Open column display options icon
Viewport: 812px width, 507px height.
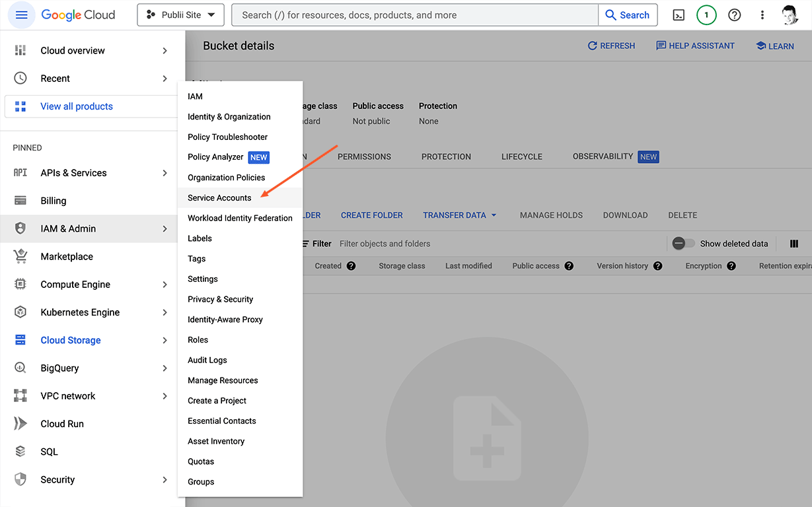pyautogui.click(x=794, y=244)
